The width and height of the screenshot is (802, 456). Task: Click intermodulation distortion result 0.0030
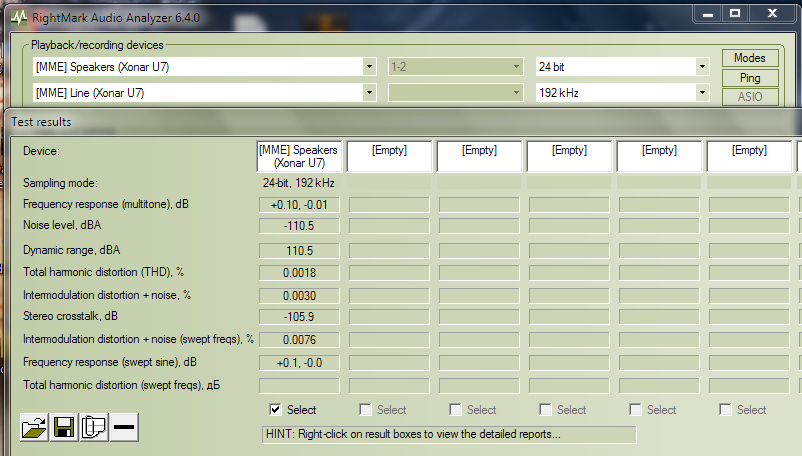click(299, 295)
